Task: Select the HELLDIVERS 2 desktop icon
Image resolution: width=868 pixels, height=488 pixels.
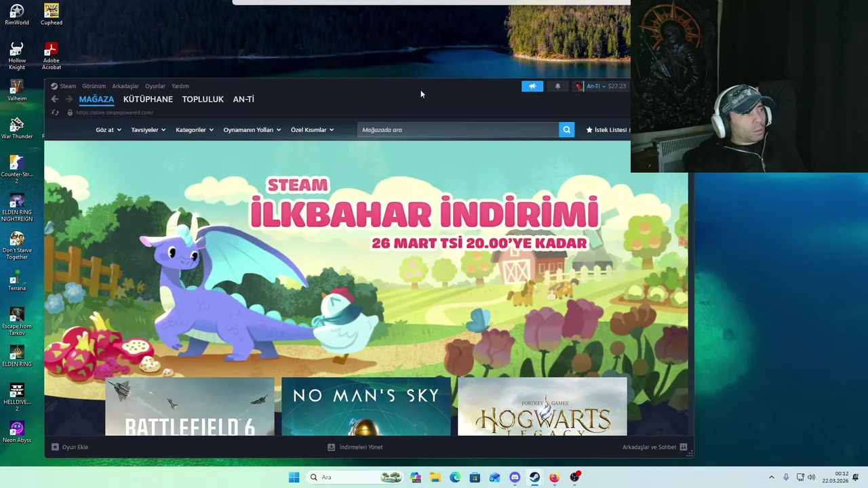Action: (x=17, y=397)
